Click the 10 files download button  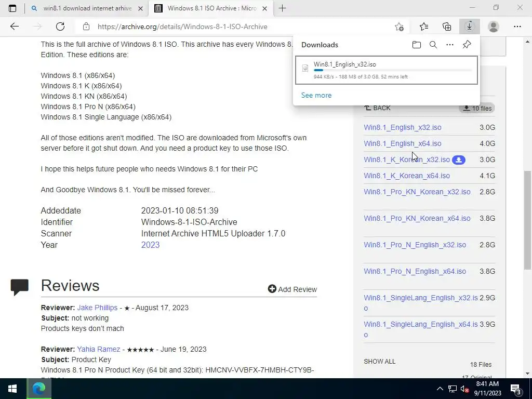pyautogui.click(x=477, y=108)
